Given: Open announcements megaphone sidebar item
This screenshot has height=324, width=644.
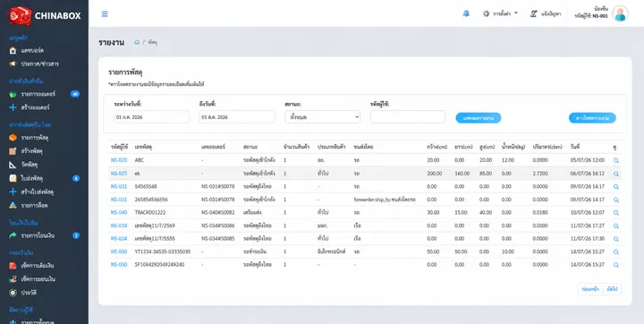Looking at the screenshot, I should (x=13, y=64).
